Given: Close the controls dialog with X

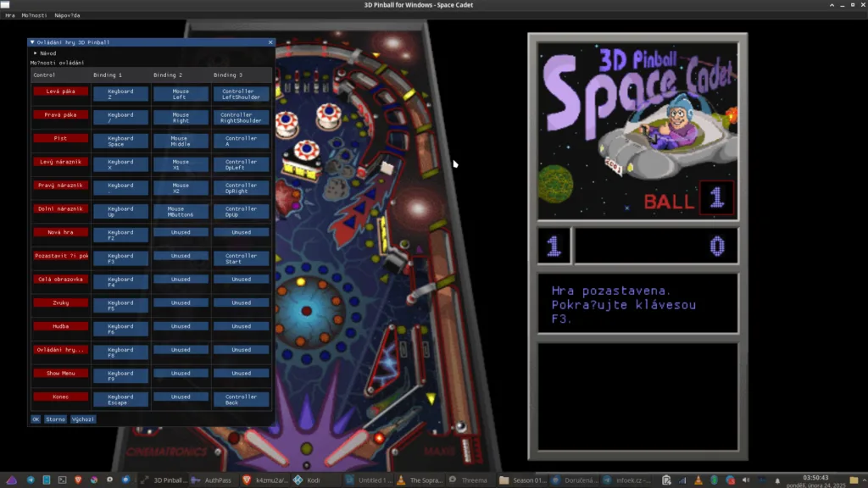Looking at the screenshot, I should tap(270, 42).
